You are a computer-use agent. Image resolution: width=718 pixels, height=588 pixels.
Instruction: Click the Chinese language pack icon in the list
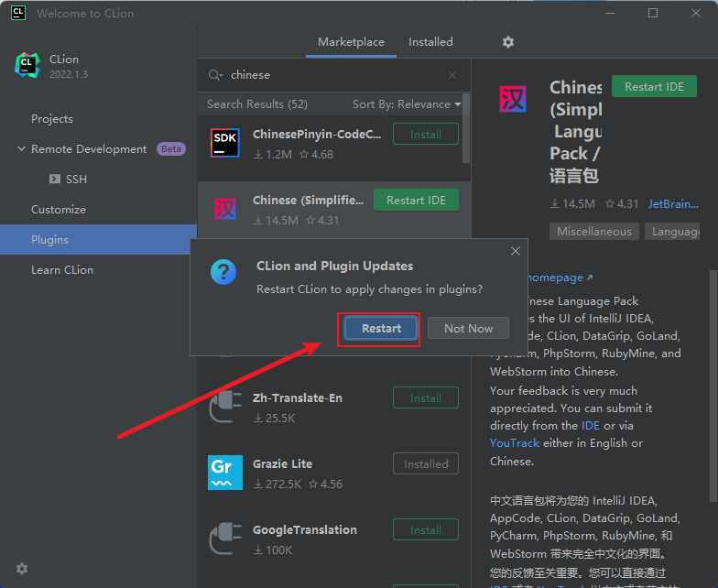(225, 209)
